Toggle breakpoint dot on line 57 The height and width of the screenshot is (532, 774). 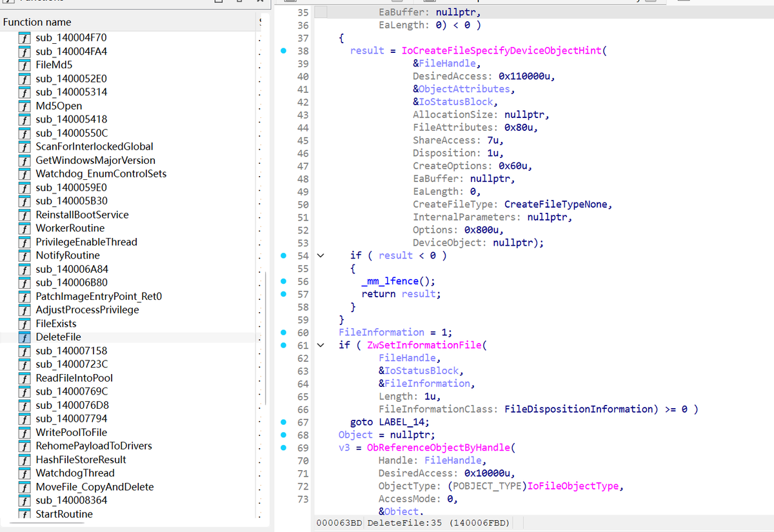tap(284, 294)
